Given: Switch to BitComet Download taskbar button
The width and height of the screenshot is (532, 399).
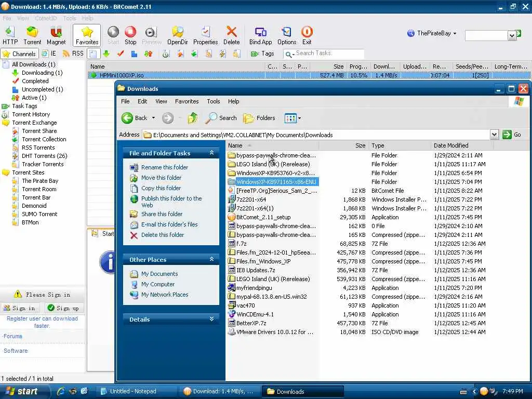Looking at the screenshot, I should pyautogui.click(x=219, y=392).
